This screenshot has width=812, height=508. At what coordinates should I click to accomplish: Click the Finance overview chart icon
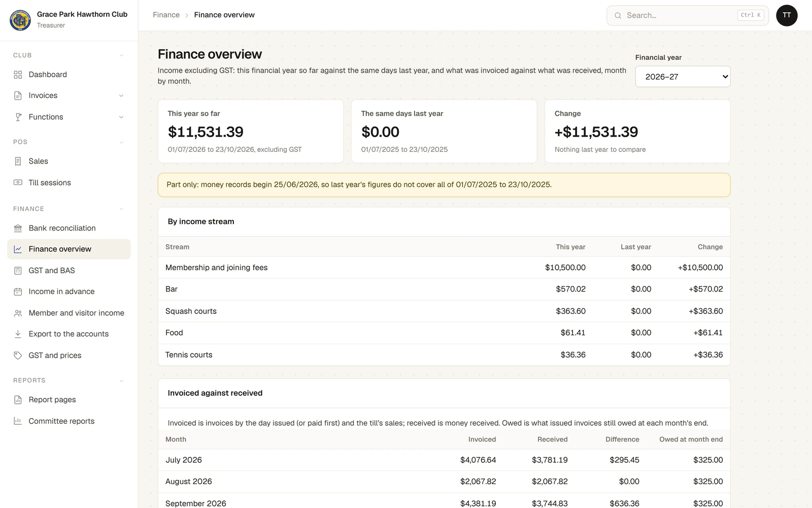click(x=18, y=249)
